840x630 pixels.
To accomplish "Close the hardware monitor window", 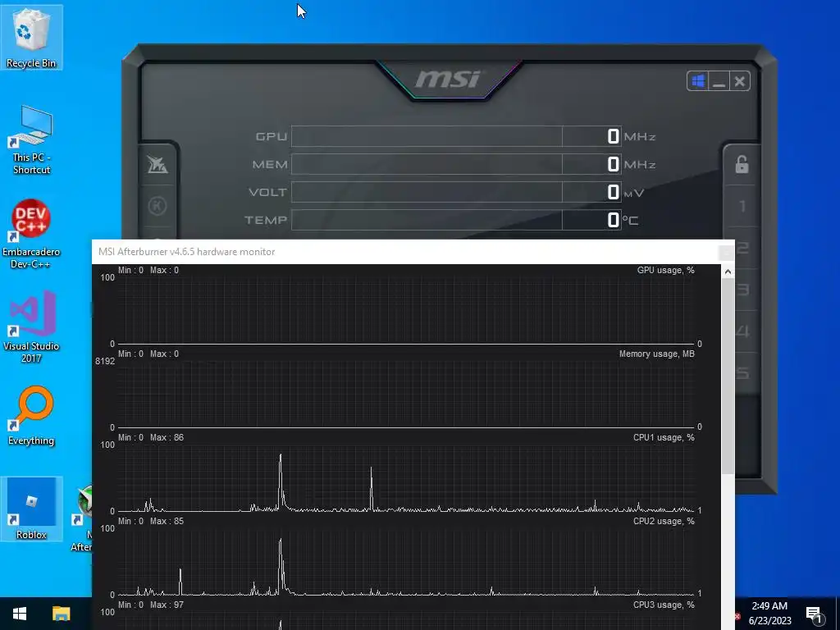I will tap(726, 252).
